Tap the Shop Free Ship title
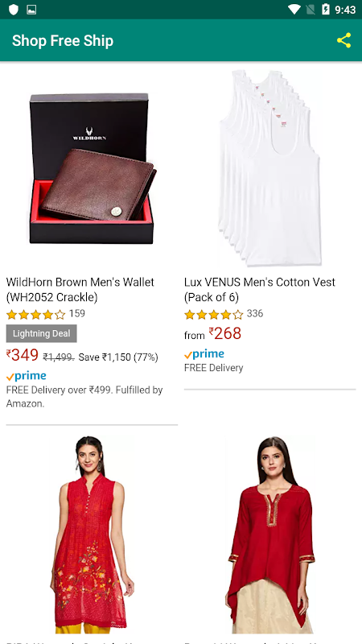Image resolution: width=362 pixels, height=644 pixels. click(63, 41)
